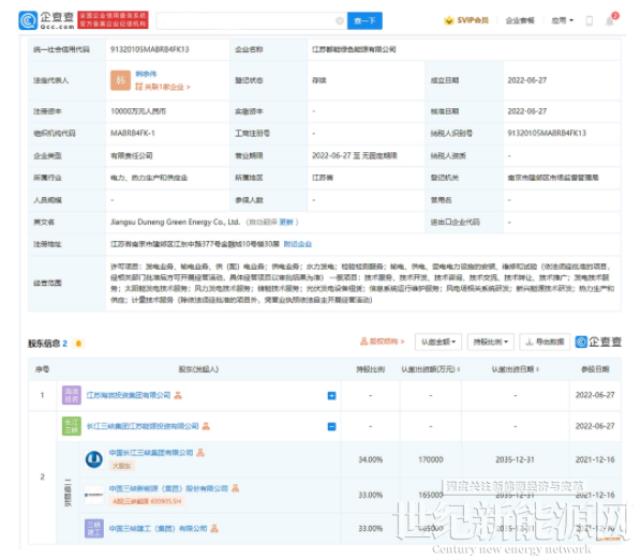Open the 关联1家企业 link
The width and height of the screenshot is (640, 560).
coord(162,87)
